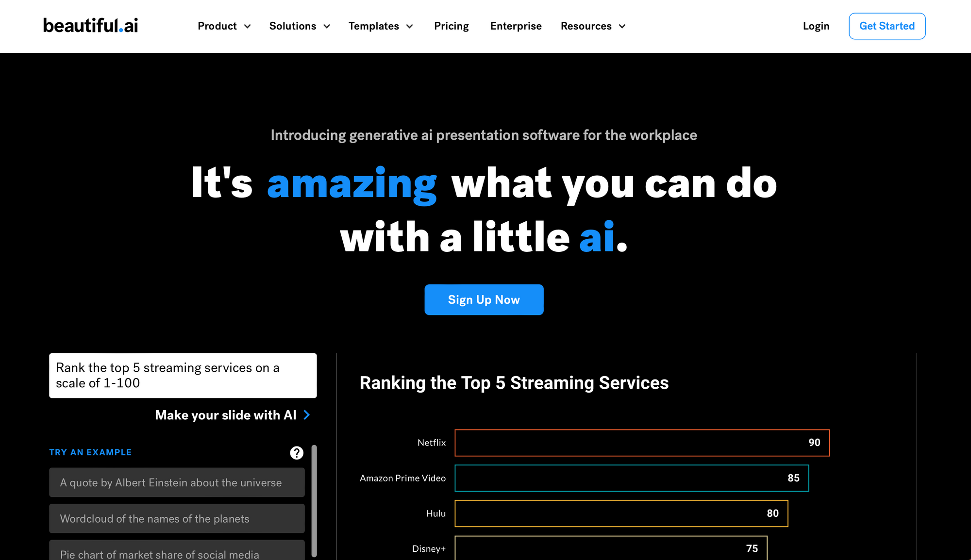
Task: Click the beautiful.ai logo
Action: pos(90,26)
